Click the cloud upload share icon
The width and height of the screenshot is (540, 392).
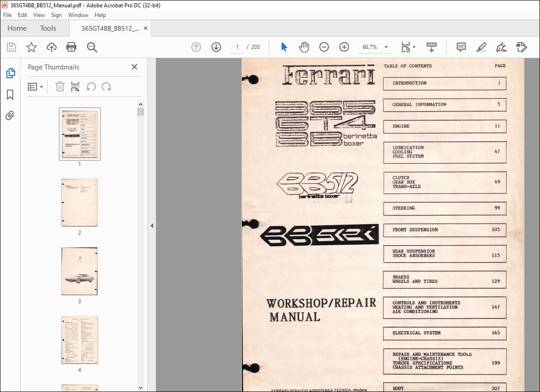tap(52, 47)
